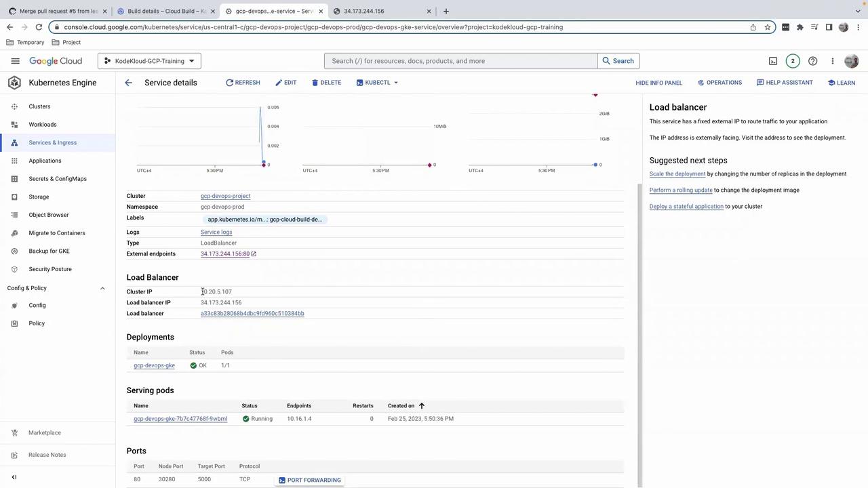Viewport: 868px width, 488px height.
Task: Open the serving pod gcp-devops-gke-7b7c47768f-9wbml
Action: pos(180,419)
